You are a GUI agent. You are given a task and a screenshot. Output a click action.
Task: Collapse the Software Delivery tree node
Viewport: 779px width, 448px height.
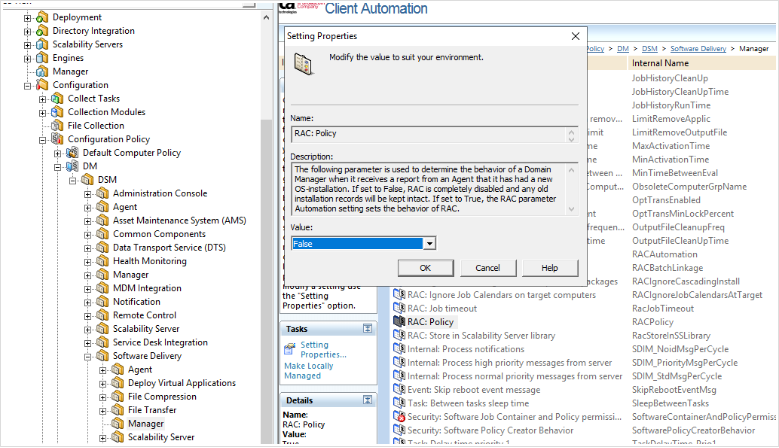87,355
